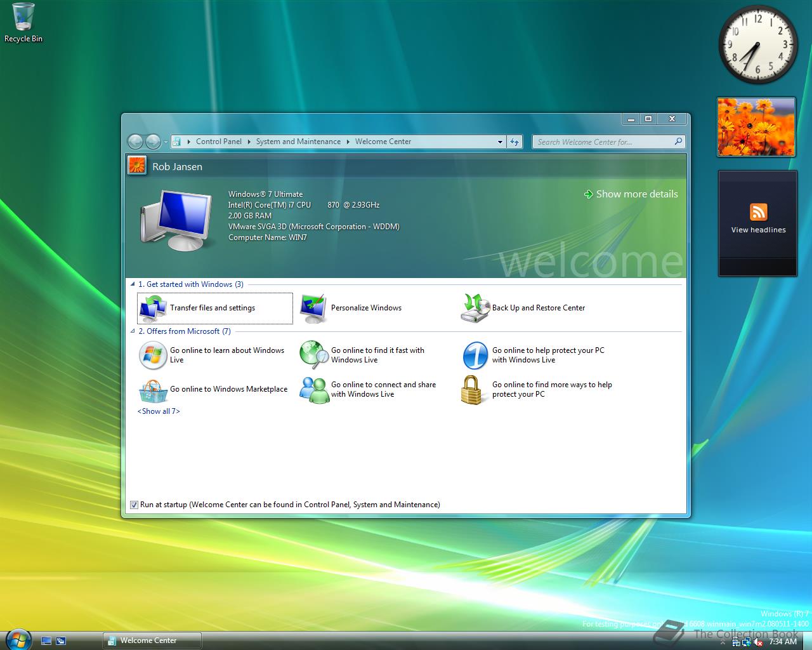Collapse Offers from Microsoft section

[133, 331]
